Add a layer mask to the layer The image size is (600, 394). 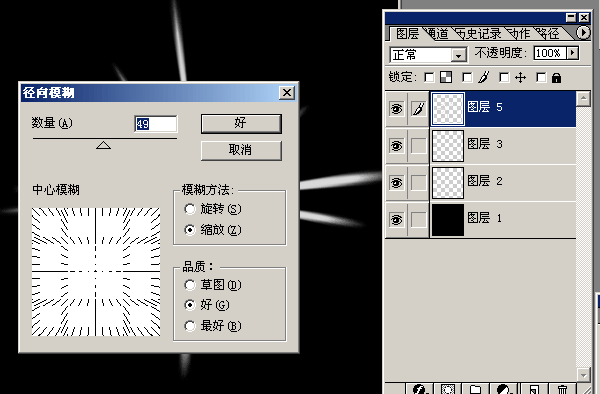pyautogui.click(x=447, y=389)
